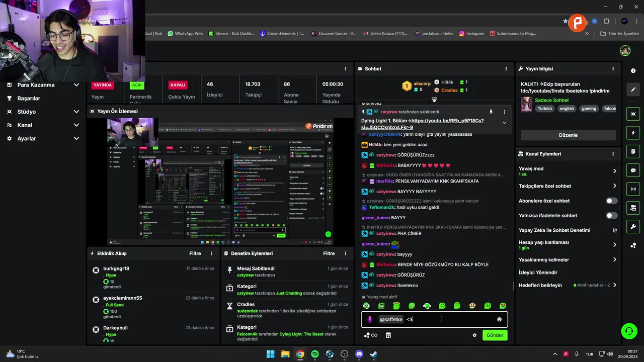Open Etkinlik Akışı three-dot menu
The height and width of the screenshot is (362, 644).
tap(212, 253)
